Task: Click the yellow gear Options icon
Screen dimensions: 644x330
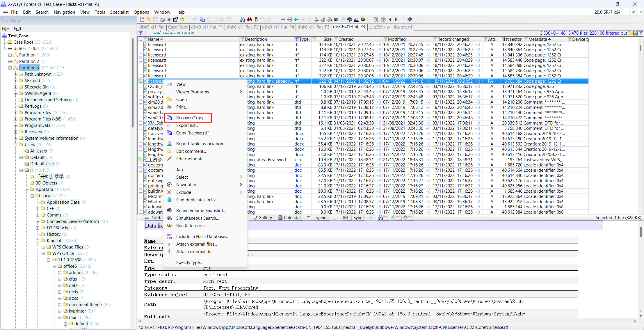Action: (x=363, y=19)
